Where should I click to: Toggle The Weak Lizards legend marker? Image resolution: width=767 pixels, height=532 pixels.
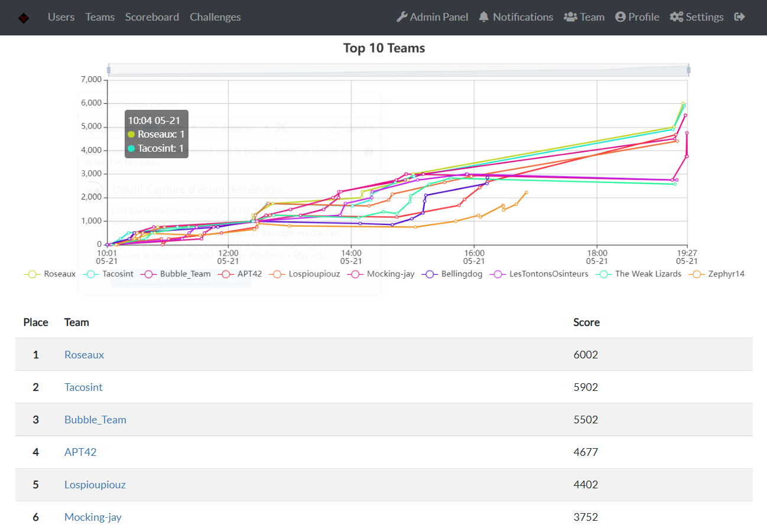point(609,274)
